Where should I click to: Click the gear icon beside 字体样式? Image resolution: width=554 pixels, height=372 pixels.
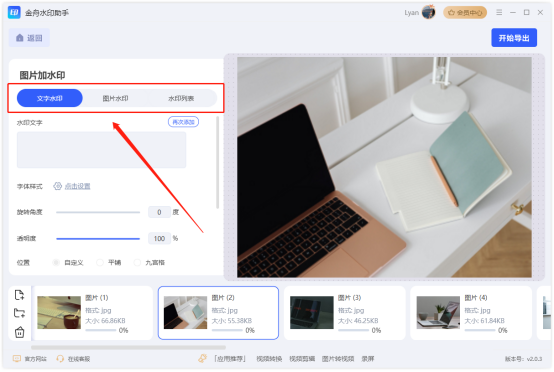[57, 186]
